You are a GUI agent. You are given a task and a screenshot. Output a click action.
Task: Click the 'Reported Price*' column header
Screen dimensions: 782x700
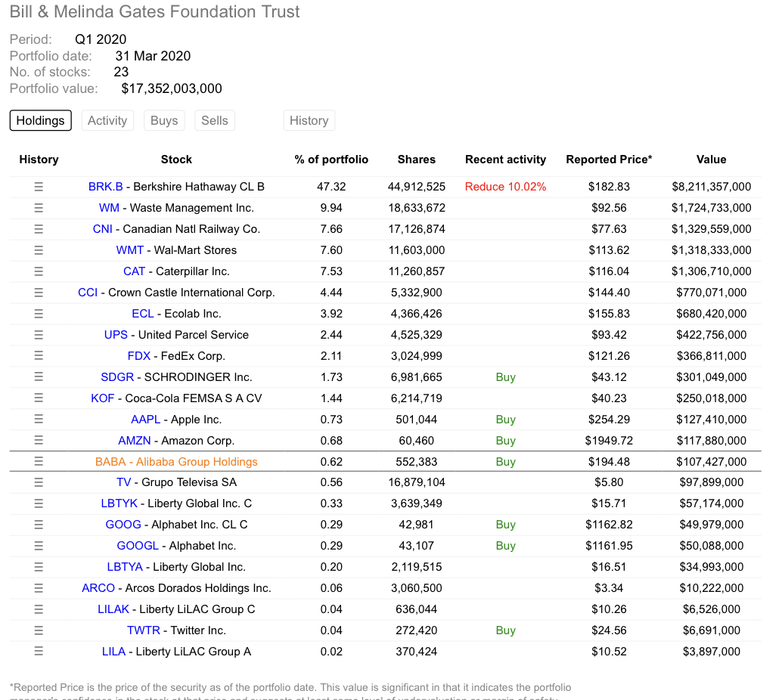click(x=609, y=160)
